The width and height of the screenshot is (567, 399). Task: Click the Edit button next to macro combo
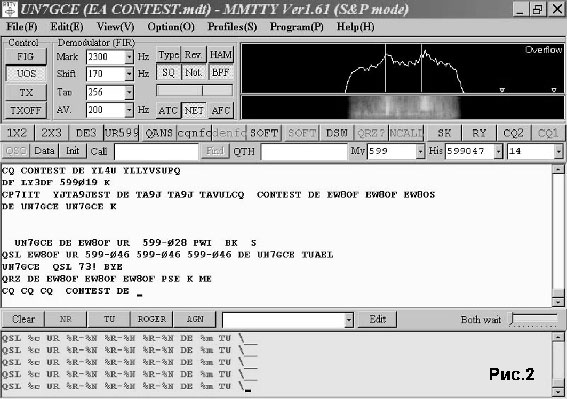(377, 319)
